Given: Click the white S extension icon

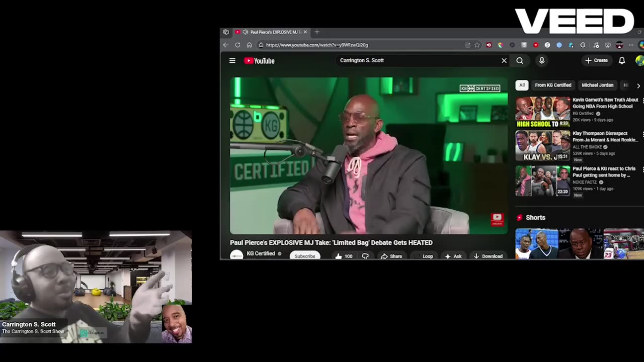Looking at the screenshot, I should pyautogui.click(x=547, y=45).
